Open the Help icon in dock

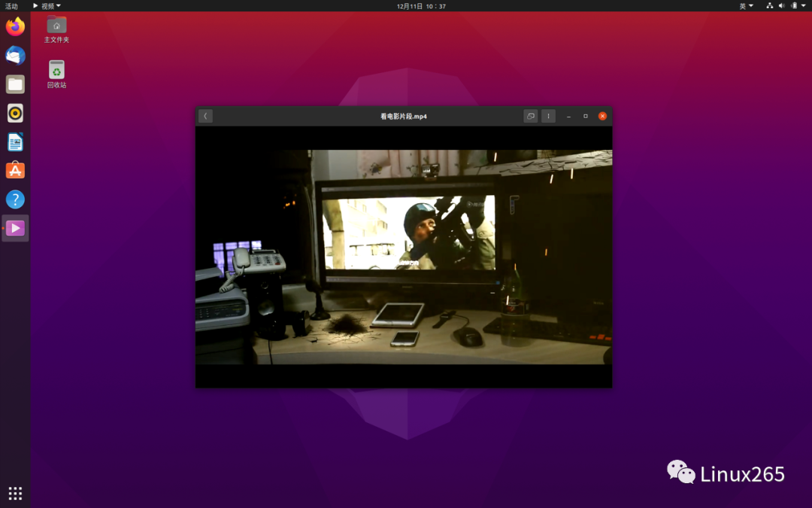tap(15, 199)
